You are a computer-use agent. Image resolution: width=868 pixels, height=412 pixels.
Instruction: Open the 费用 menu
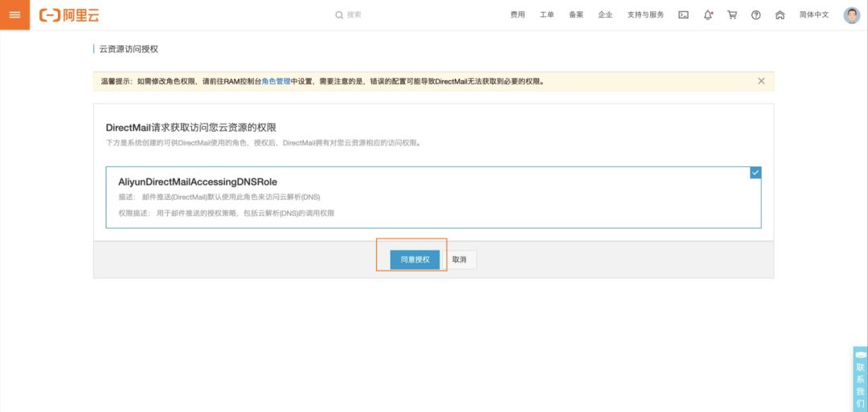click(518, 15)
